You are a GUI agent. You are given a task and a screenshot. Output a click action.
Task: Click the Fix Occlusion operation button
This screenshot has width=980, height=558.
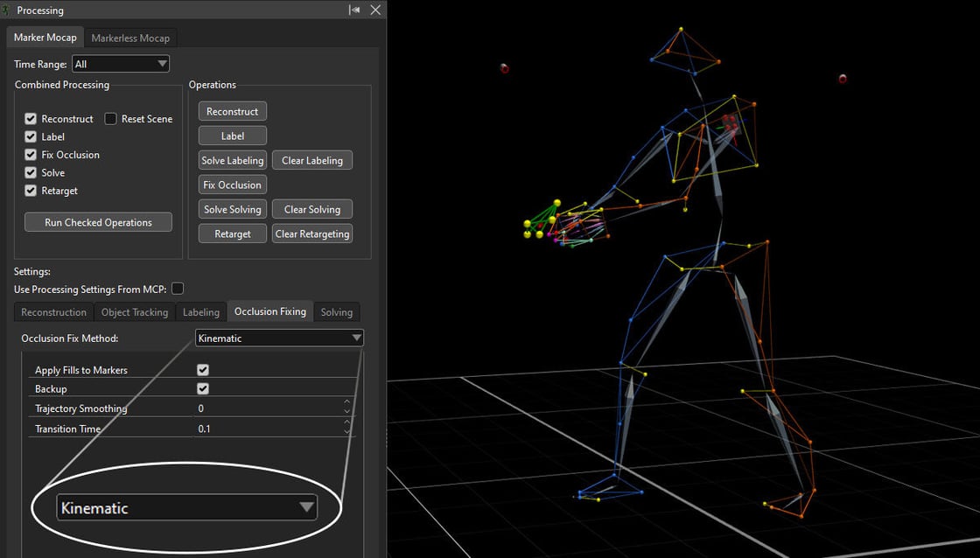(233, 185)
